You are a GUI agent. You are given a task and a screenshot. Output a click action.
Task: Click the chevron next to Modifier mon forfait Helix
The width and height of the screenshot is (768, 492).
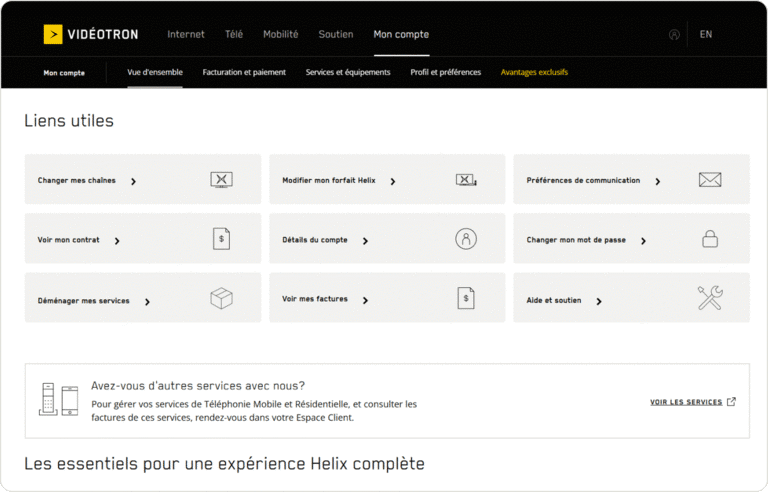click(x=393, y=181)
